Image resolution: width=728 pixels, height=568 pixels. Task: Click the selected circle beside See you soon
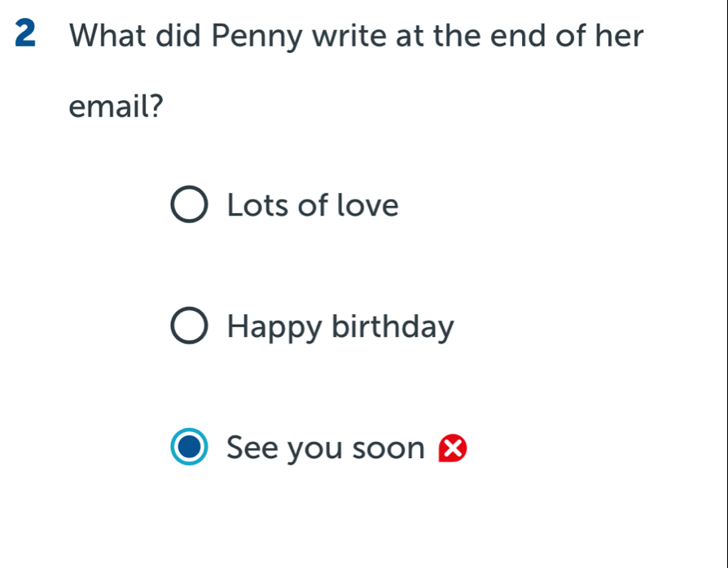coord(187,448)
